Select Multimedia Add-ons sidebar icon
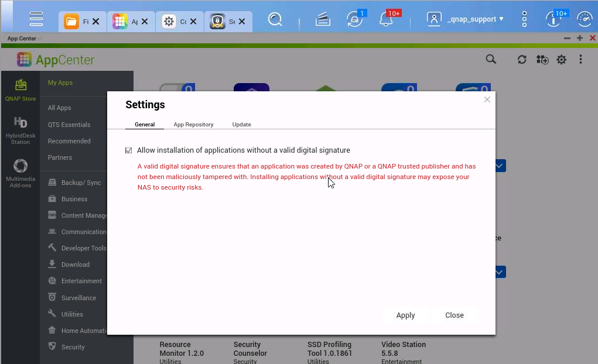Image resolution: width=598 pixels, height=364 pixels. click(20, 173)
